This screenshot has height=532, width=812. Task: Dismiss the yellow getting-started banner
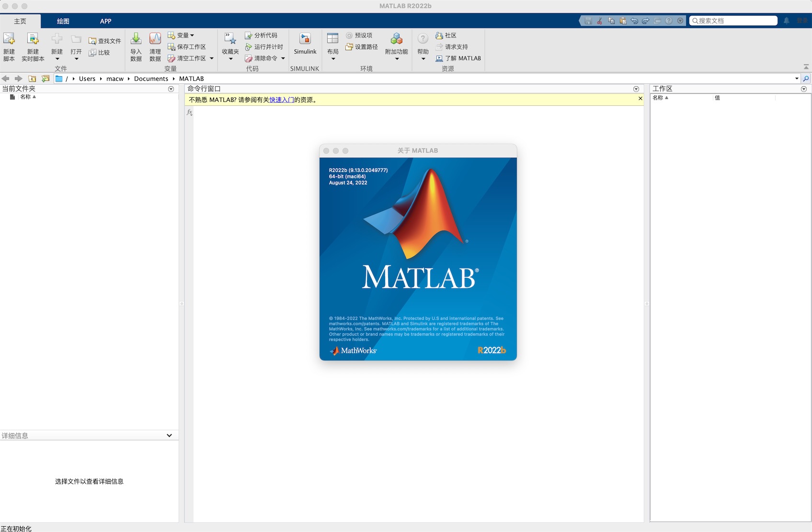pos(640,99)
